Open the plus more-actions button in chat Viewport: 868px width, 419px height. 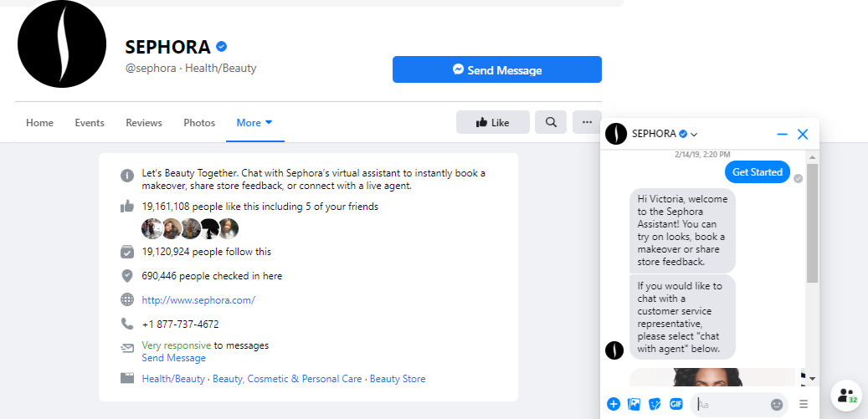(x=614, y=404)
